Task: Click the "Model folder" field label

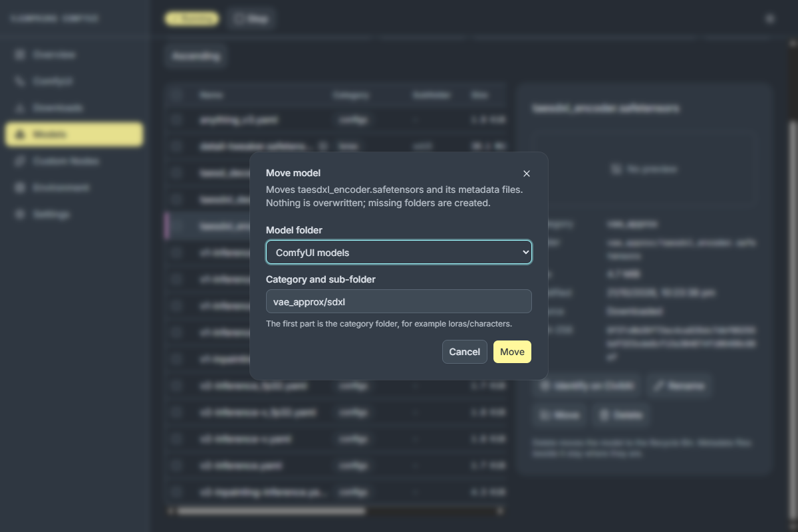Action: click(295, 230)
